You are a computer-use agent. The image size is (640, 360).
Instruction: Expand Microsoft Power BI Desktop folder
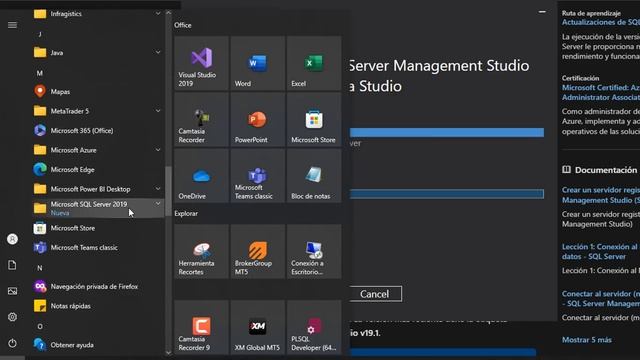pos(98,189)
